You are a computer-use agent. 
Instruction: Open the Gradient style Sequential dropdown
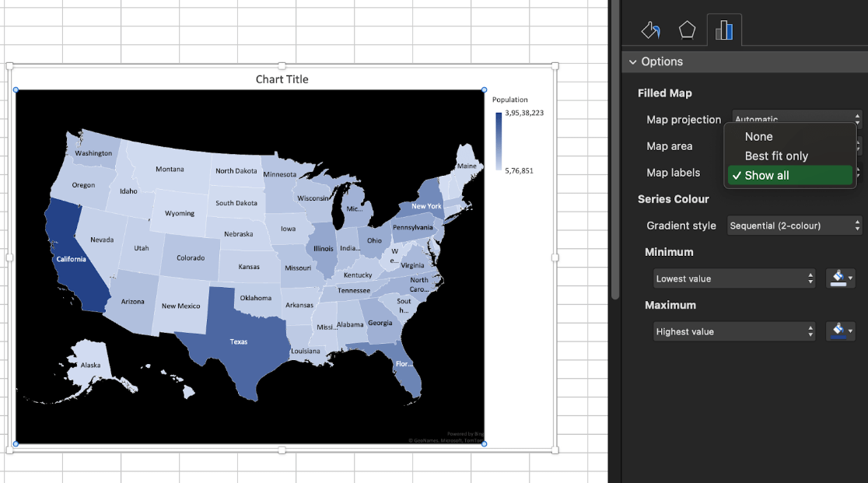click(794, 226)
